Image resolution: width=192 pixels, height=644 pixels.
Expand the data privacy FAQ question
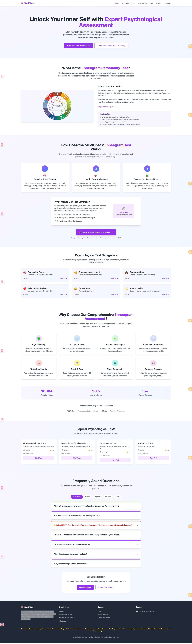[x=96, y=563]
